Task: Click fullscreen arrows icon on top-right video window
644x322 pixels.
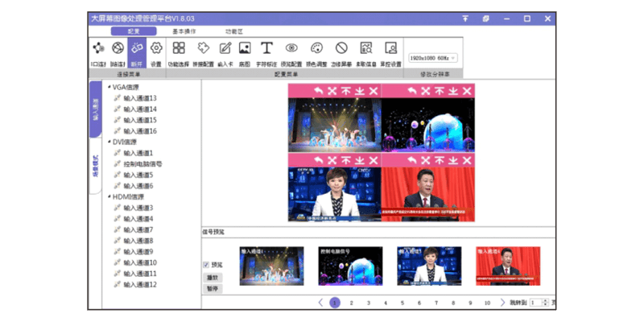Action: point(424,91)
